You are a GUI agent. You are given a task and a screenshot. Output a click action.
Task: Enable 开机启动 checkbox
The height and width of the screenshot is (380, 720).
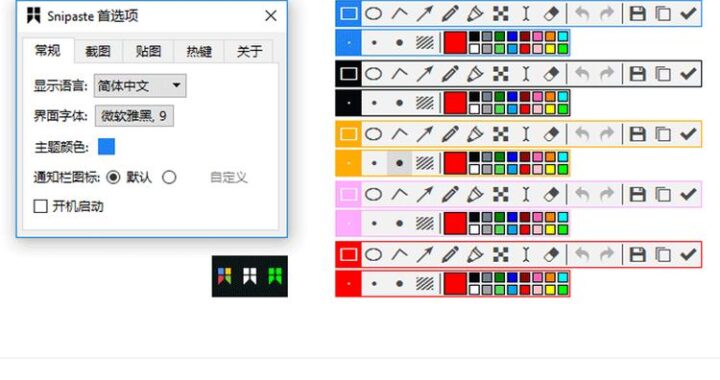(40, 206)
